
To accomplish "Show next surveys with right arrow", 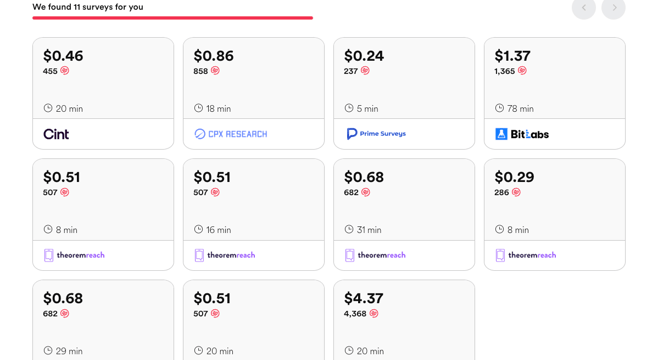I will coord(614,7).
